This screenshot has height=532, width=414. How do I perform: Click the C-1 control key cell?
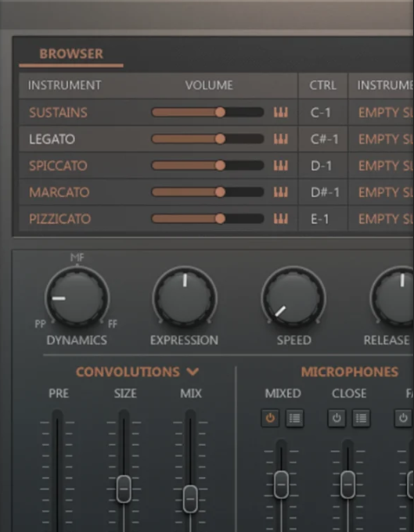point(322,113)
